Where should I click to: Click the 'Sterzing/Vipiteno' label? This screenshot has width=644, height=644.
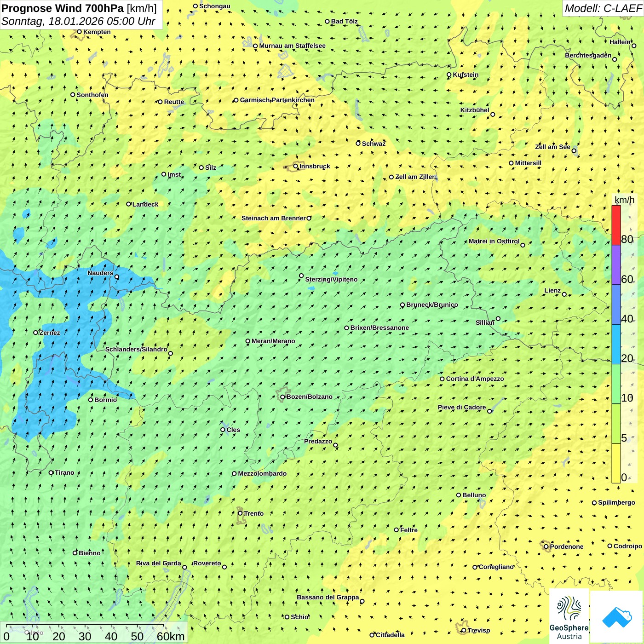click(331, 279)
